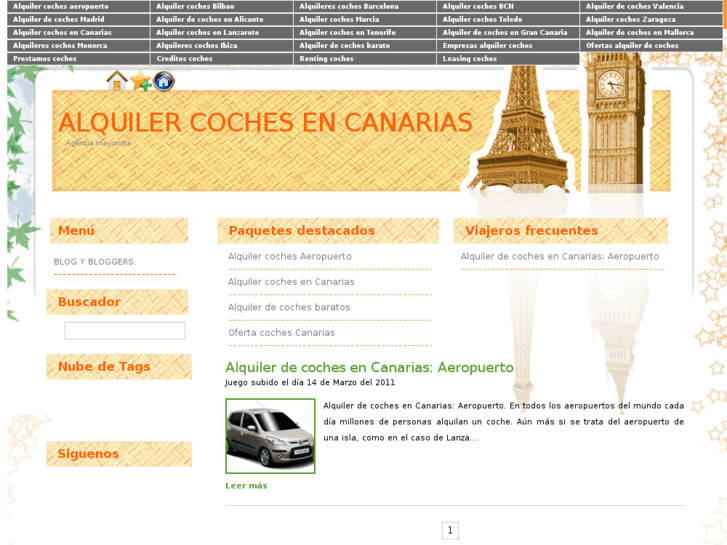Click the Menú section heading
Screen dimensions: 727x545
tap(76, 231)
